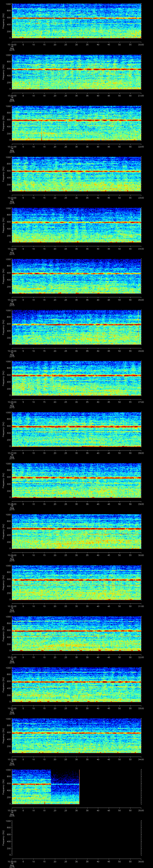Click the spectrogram for minute 10:26:00
153x868 pixels.
click(x=76, y=378)
